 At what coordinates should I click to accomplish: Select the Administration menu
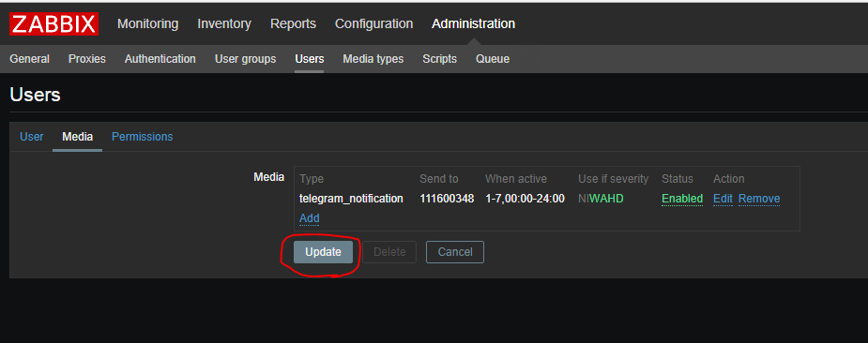coord(473,23)
